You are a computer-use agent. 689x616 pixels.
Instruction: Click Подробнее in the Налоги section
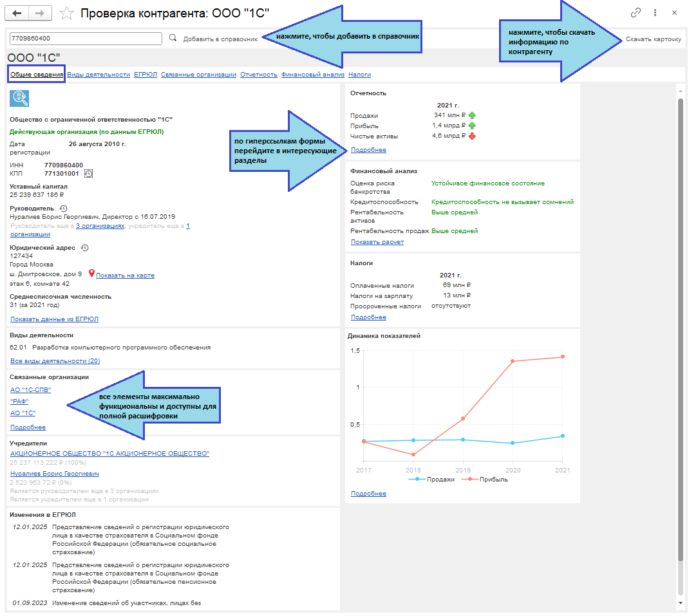pyautogui.click(x=369, y=317)
